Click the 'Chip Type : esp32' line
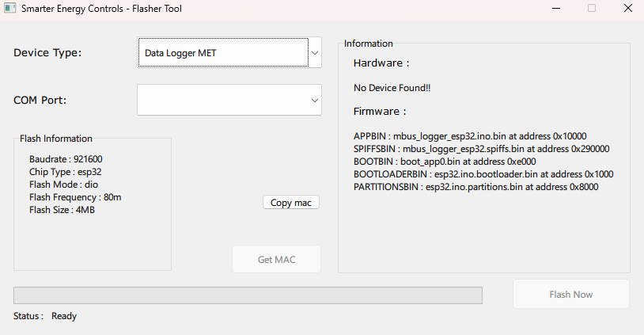644x335 pixels. tap(66, 172)
